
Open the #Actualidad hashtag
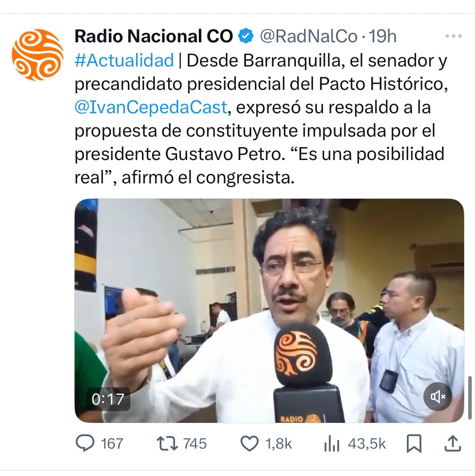124,60
